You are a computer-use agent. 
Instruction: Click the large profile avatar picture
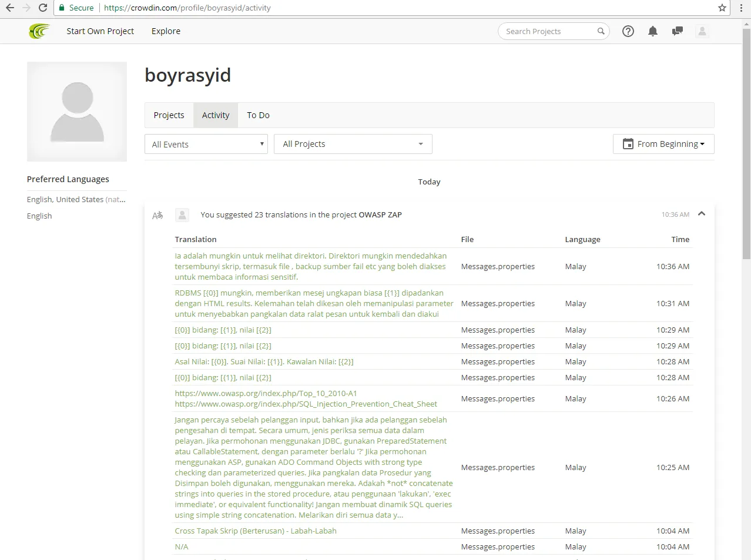coord(77,112)
